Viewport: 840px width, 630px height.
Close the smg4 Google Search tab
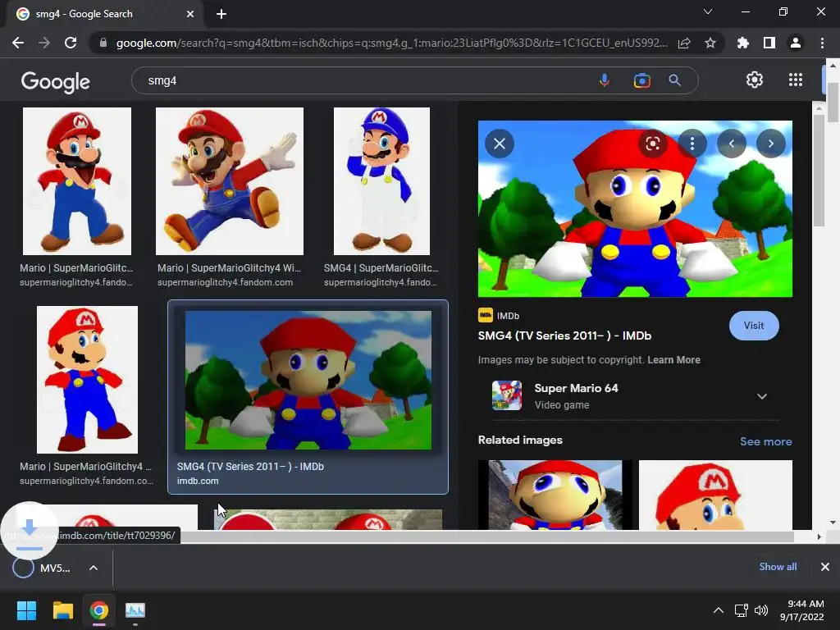tap(190, 14)
